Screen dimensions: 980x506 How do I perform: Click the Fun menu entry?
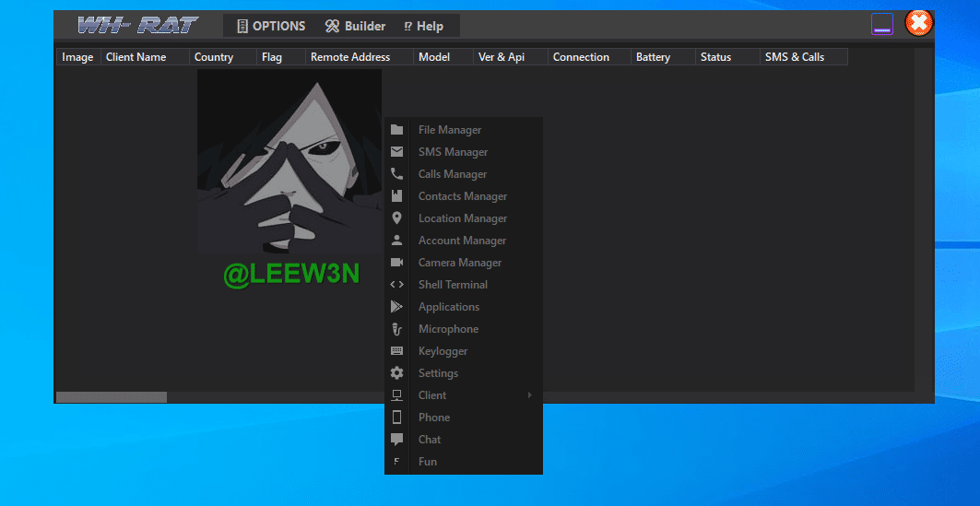click(x=428, y=462)
